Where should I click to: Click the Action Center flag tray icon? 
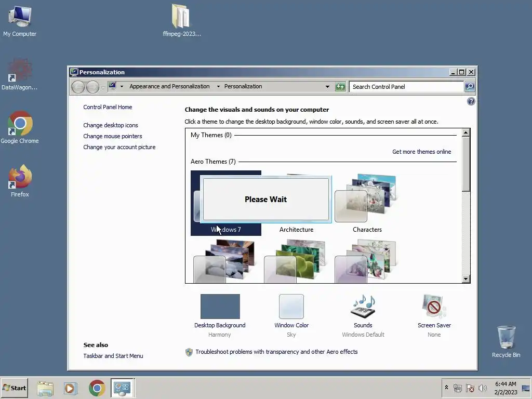470,388
